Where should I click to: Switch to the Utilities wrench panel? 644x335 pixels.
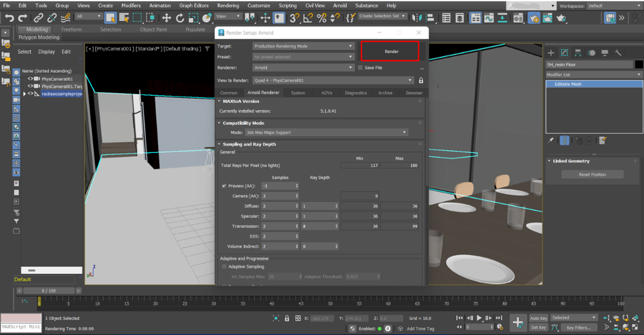tap(618, 53)
